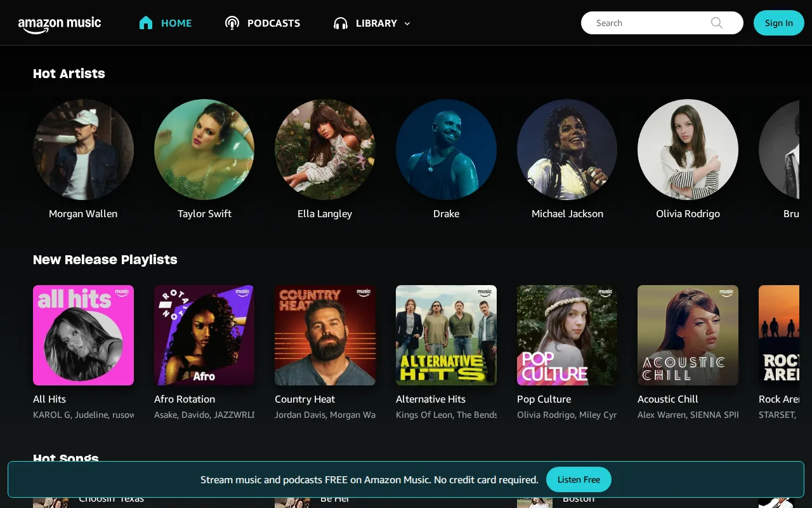Image resolution: width=812 pixels, height=508 pixels.
Task: Click the Drake name link
Action: 446,213
